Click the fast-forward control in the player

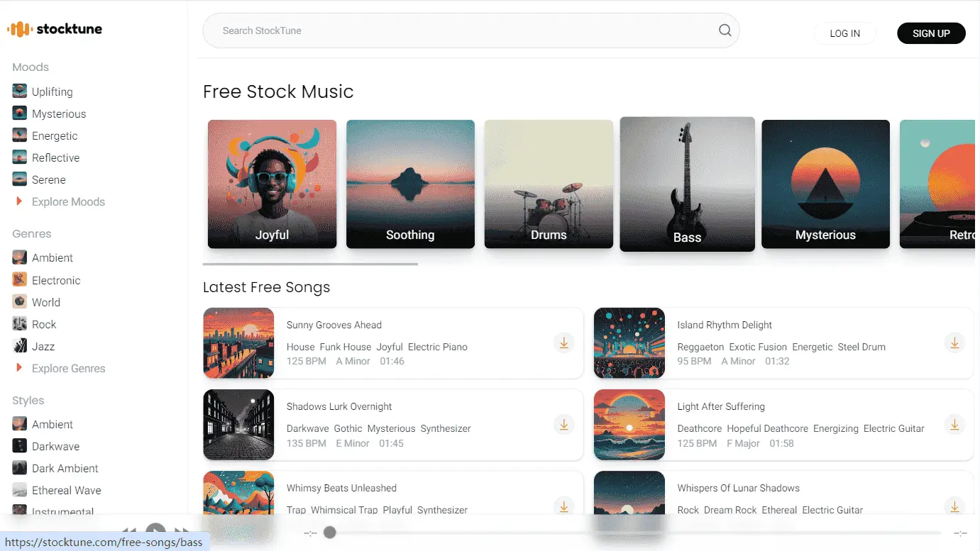pos(182,530)
